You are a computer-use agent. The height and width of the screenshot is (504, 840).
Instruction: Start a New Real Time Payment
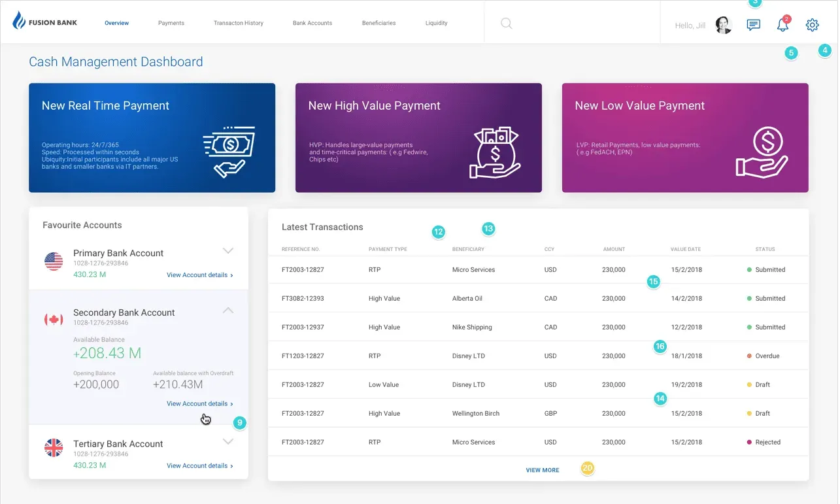152,138
